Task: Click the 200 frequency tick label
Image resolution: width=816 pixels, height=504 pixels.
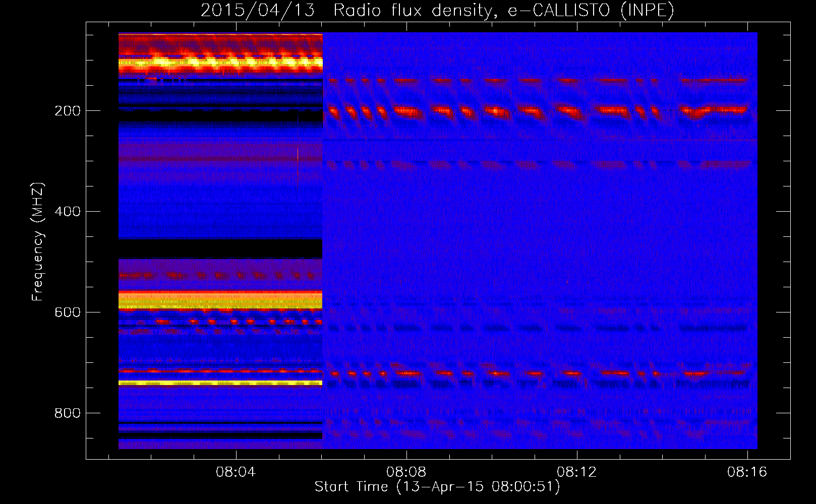Action: (x=68, y=111)
